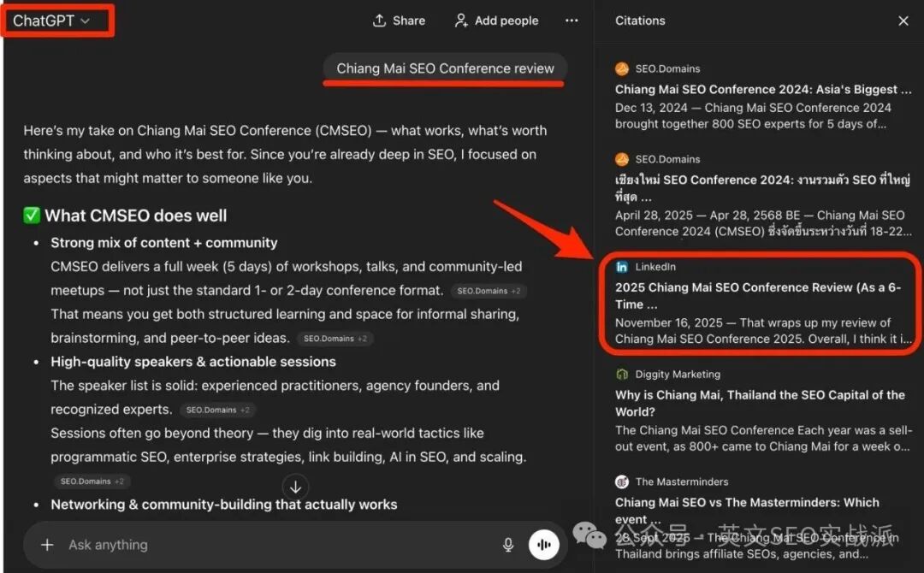Open the ChatGPT model dropdown
The image size is (924, 573).
51,21
